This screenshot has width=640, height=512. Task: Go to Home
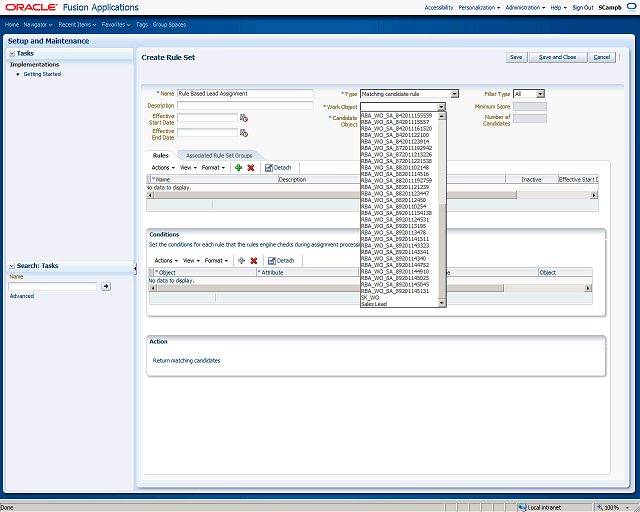12,24
